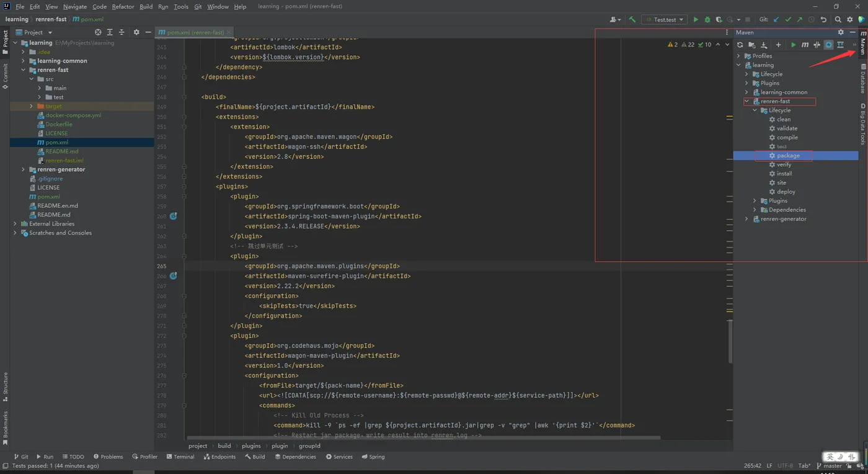The width and height of the screenshot is (868, 474).
Task: Select opened file target icon in Project panel
Action: point(98,32)
